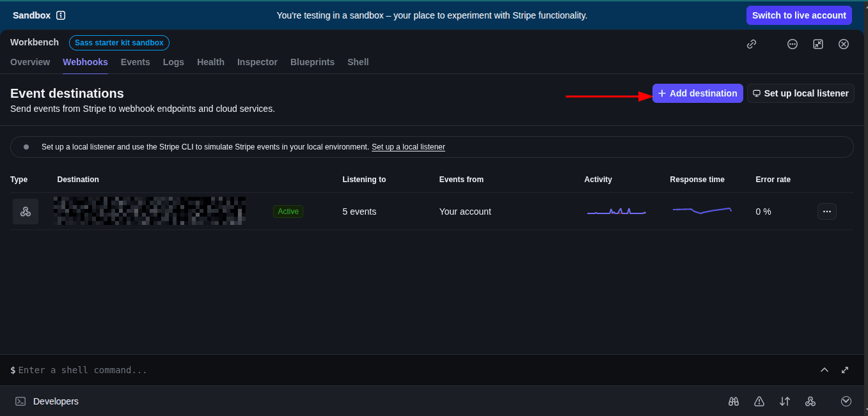Click the Destination column header
This screenshot has height=416, width=868.
78,180
